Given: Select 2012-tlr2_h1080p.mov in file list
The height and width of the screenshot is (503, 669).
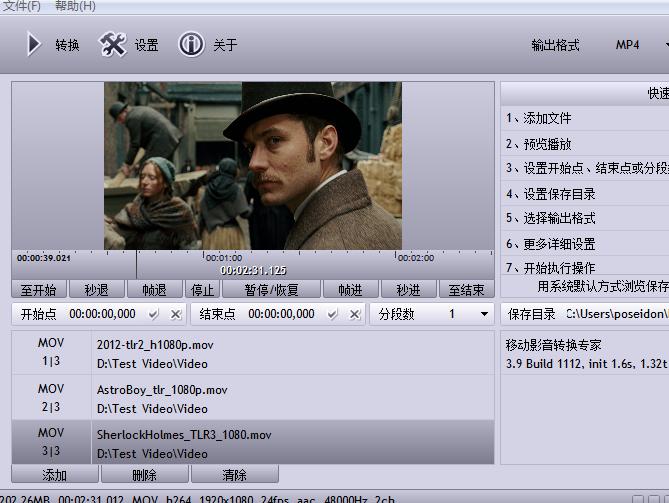Looking at the screenshot, I should tap(293, 354).
